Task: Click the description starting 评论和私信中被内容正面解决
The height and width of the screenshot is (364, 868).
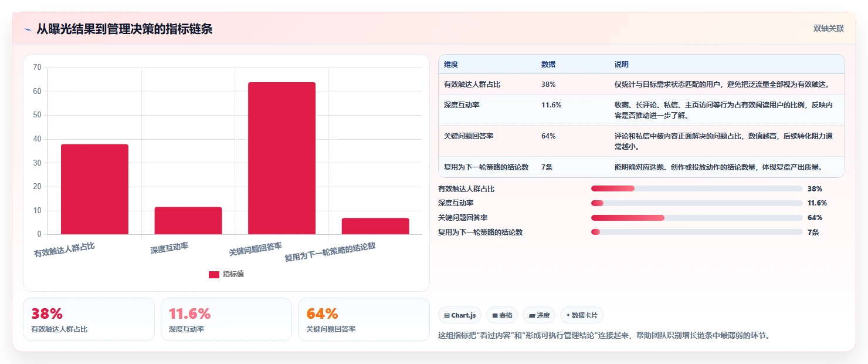Action: pos(724,141)
